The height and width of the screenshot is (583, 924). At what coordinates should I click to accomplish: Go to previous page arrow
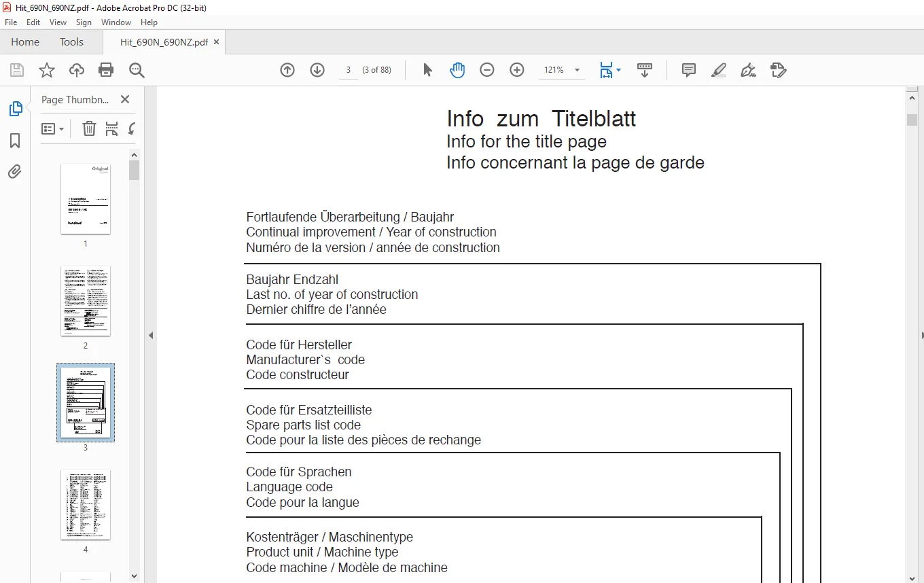[287, 70]
